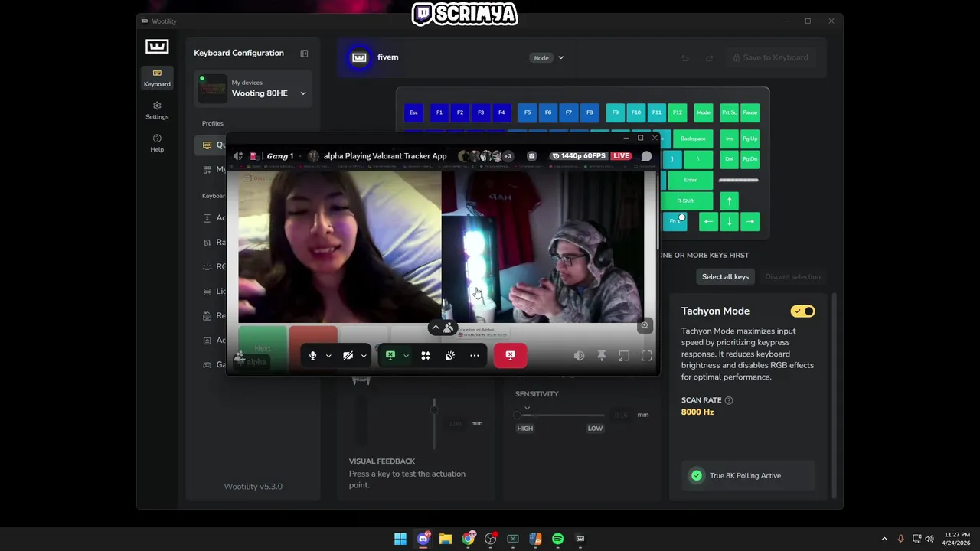The image size is (980, 551).
Task: Open Discord from the taskbar
Action: tap(423, 539)
